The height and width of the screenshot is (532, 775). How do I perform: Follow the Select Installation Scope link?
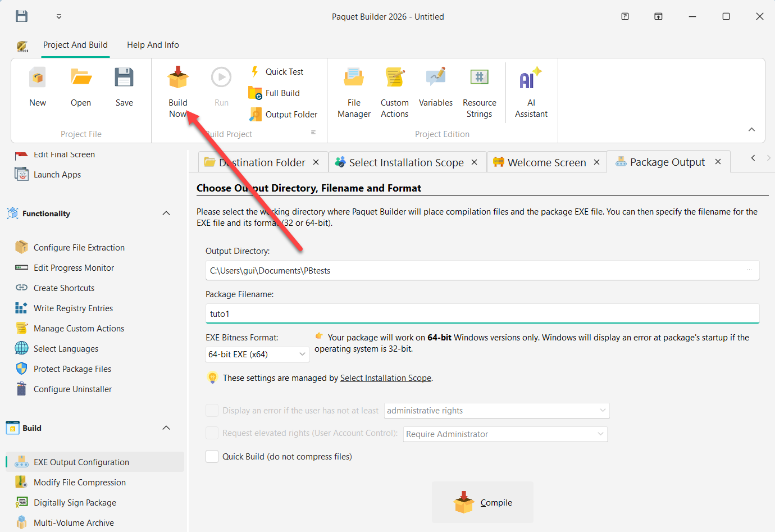385,378
